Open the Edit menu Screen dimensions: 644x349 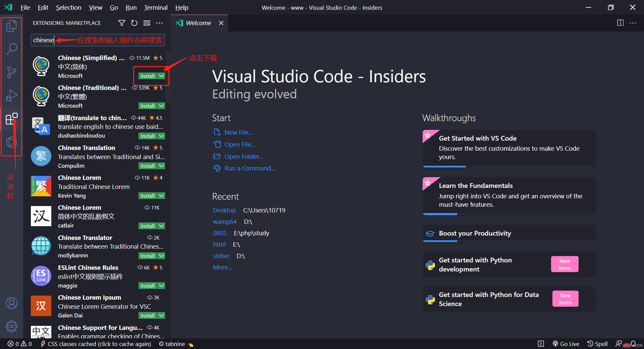43,7
